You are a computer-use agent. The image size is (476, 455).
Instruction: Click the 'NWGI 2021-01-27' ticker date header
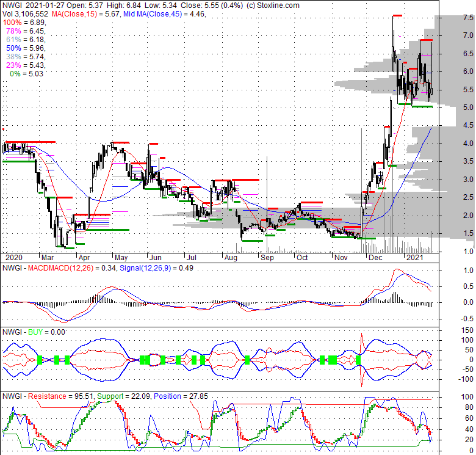[33, 5]
